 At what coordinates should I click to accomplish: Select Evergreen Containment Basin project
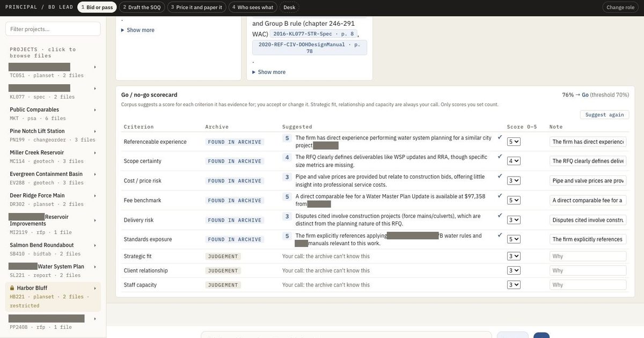(x=53, y=178)
